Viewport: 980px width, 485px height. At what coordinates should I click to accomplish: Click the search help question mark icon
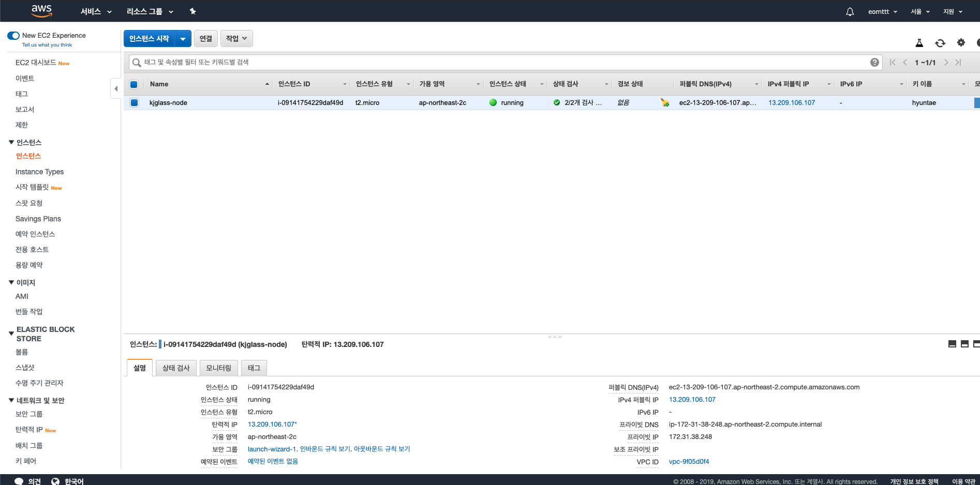874,62
